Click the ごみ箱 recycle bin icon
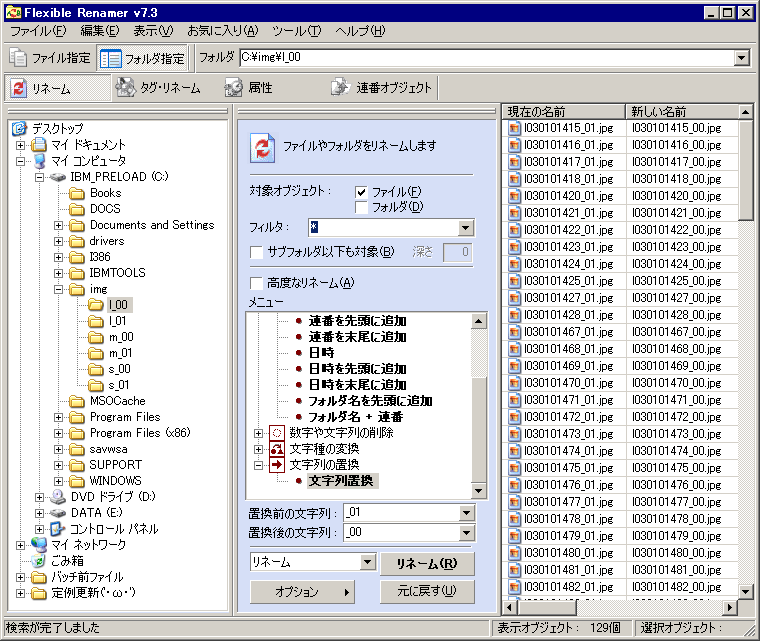 pyautogui.click(x=39, y=561)
